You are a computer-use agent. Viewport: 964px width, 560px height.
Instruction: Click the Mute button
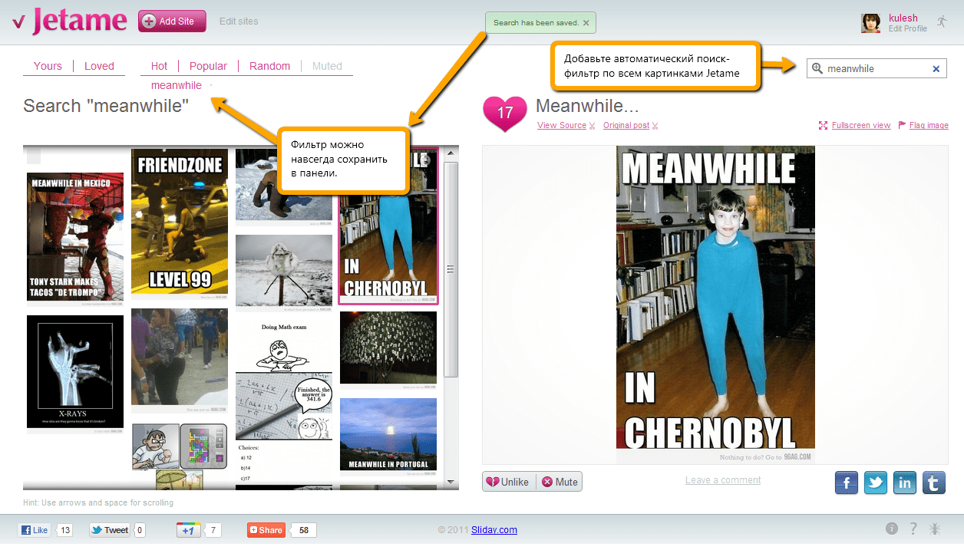(x=560, y=482)
